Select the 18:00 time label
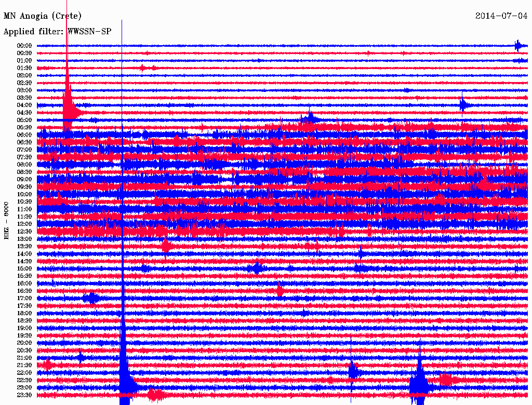 [x=24, y=313]
